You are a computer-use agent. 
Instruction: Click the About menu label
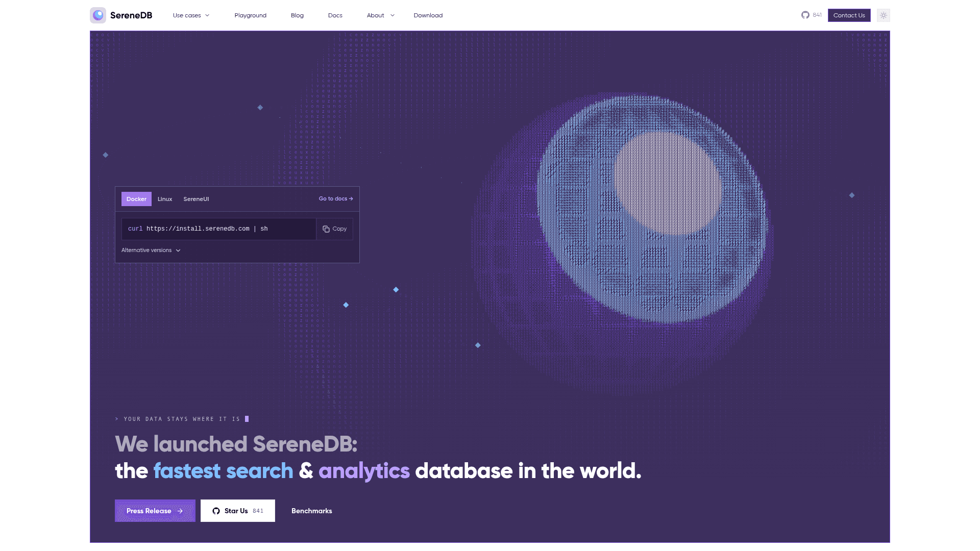click(x=376, y=15)
